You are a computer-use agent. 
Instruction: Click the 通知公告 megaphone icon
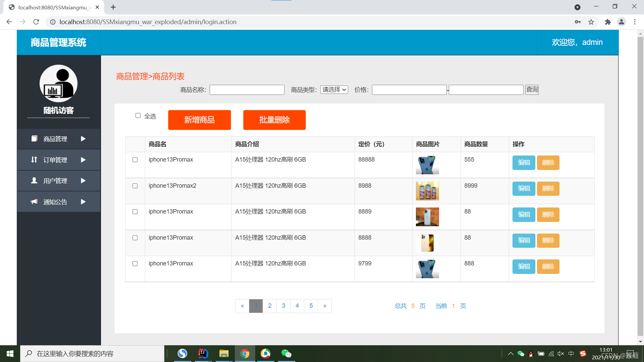(x=34, y=201)
